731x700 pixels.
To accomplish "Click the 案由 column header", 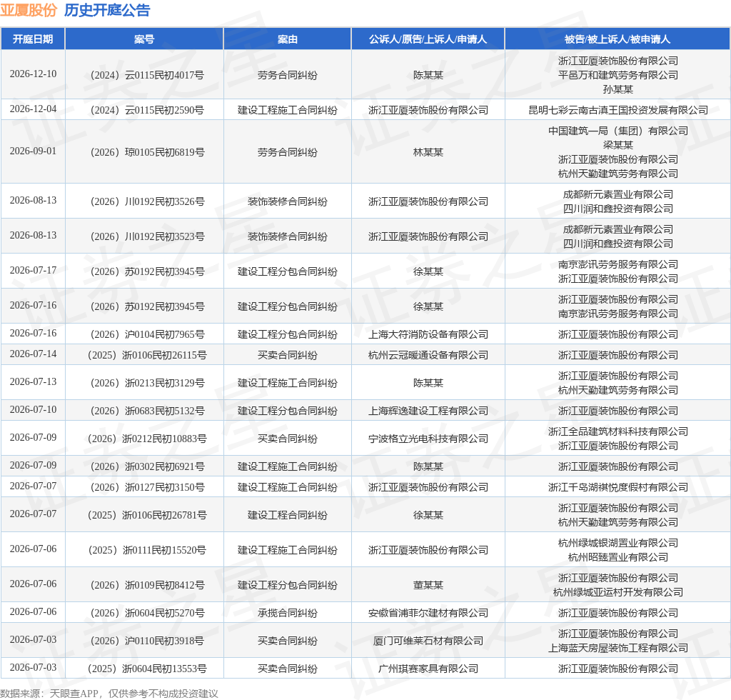I will coord(287,39).
